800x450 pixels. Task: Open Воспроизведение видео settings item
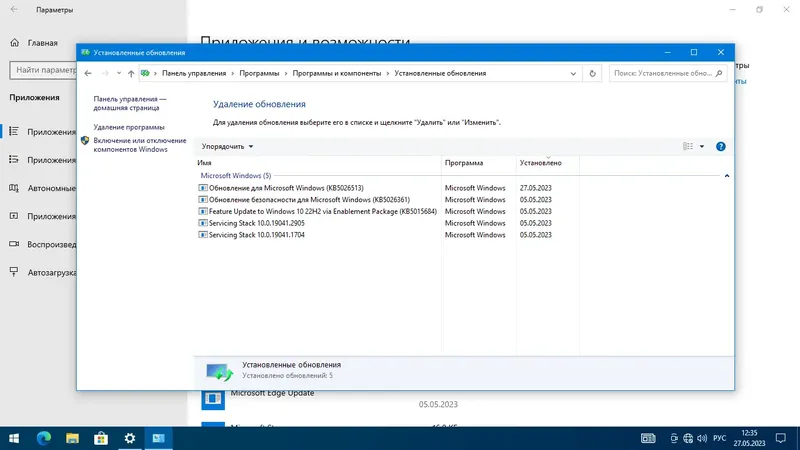pos(43,244)
